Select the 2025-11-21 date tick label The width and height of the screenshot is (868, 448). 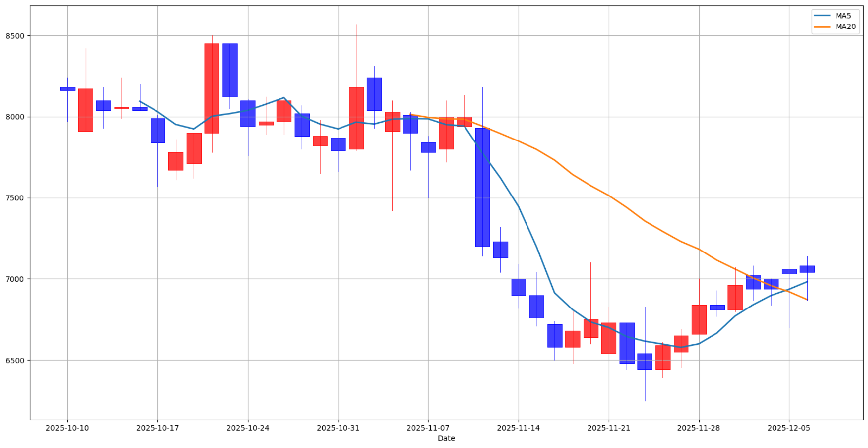(609, 428)
